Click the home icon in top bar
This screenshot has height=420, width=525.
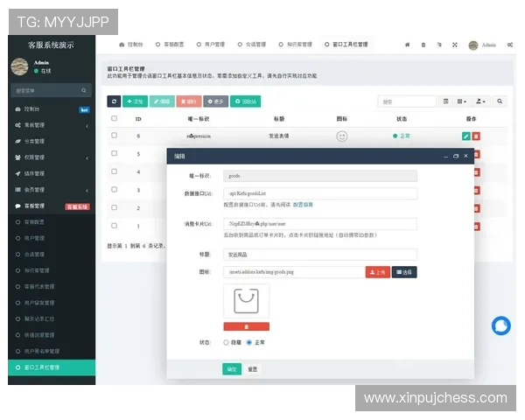(408, 45)
